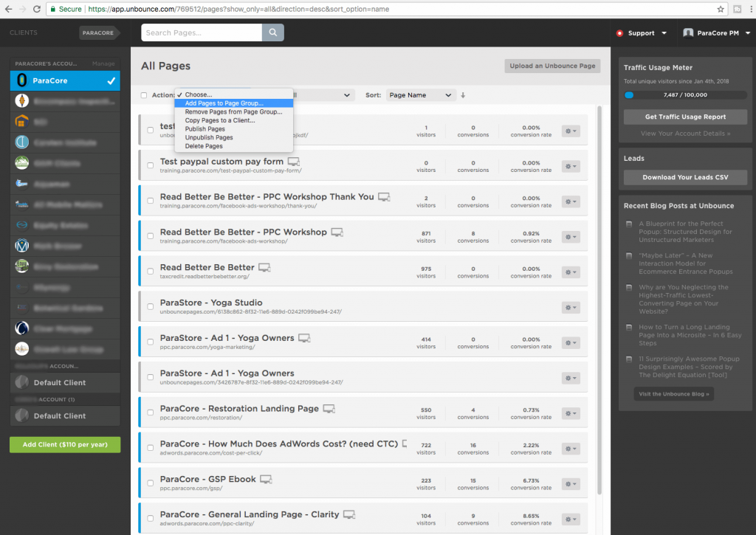
Task: Check the General Landing Page - Clarity checkbox
Action: pos(151,518)
